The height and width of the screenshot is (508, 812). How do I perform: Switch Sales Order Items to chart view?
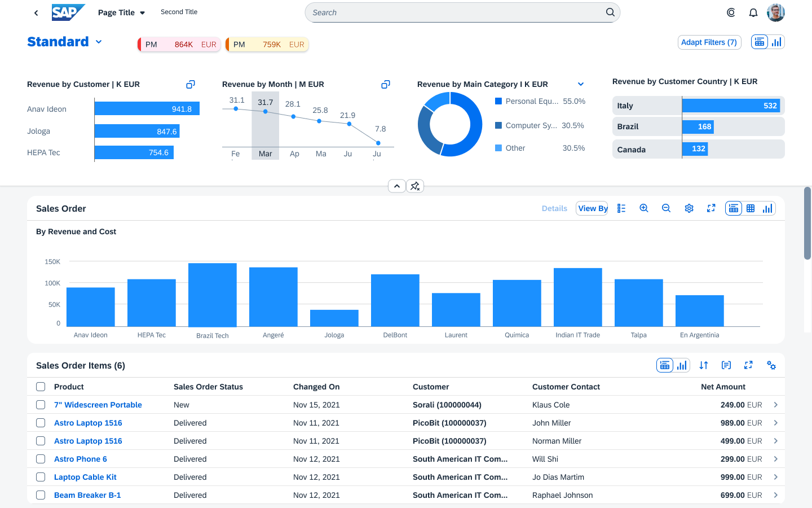[682, 365]
